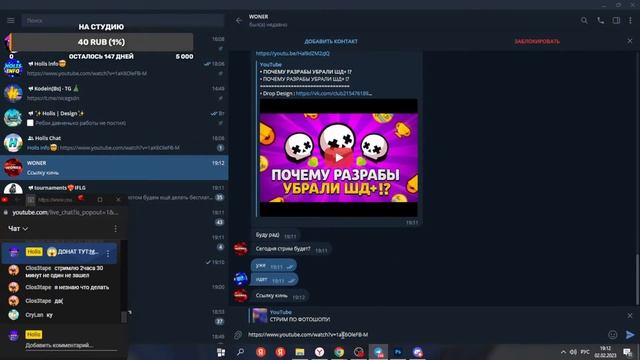Click the Добавить комментарий input field

pyautogui.click(x=71, y=345)
